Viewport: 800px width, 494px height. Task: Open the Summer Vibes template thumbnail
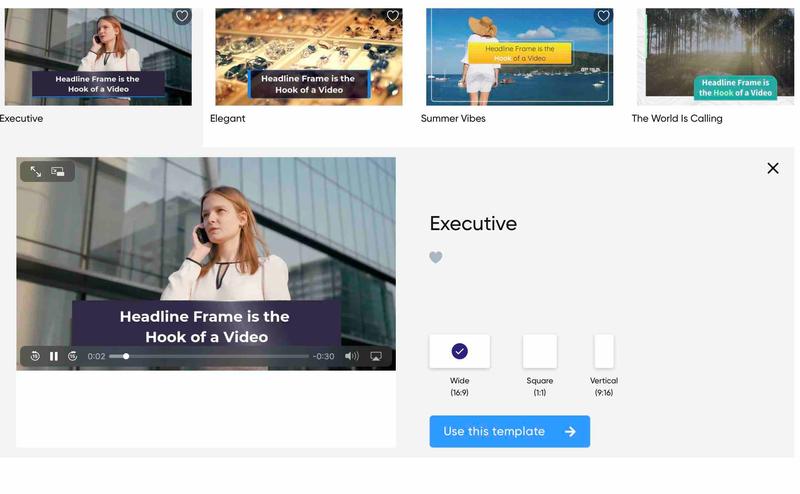coord(519,57)
